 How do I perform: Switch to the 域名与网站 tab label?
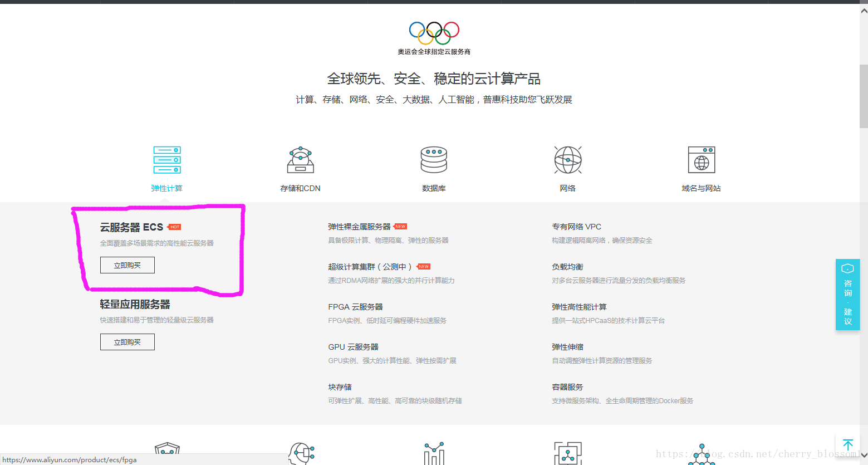tap(702, 188)
